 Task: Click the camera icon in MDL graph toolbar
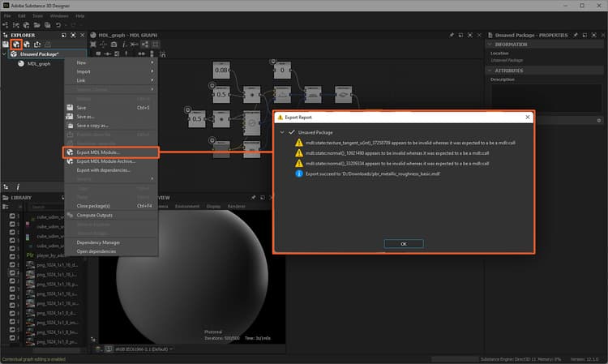coord(113,45)
